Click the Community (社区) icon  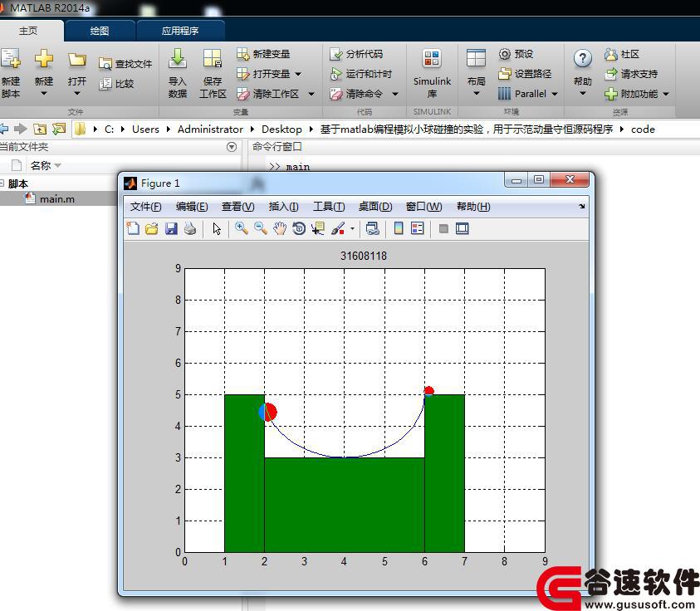tap(610, 55)
